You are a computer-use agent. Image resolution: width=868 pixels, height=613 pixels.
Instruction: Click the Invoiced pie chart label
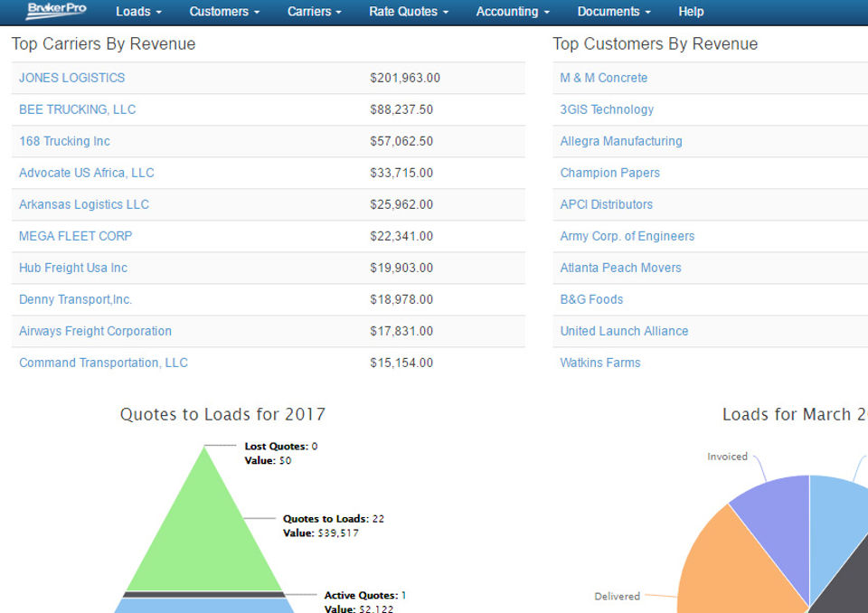727,457
